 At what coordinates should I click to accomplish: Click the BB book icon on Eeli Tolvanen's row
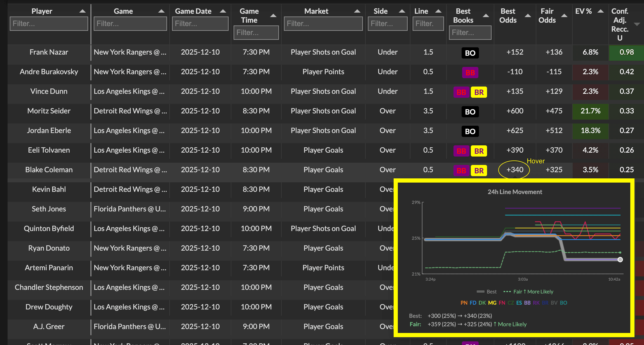click(461, 151)
